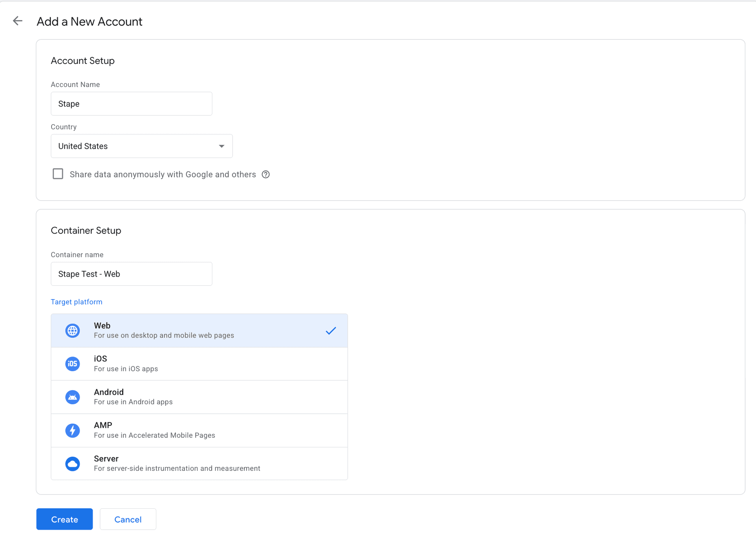Click the iOS platform app icon
756x541 pixels.
(x=72, y=363)
